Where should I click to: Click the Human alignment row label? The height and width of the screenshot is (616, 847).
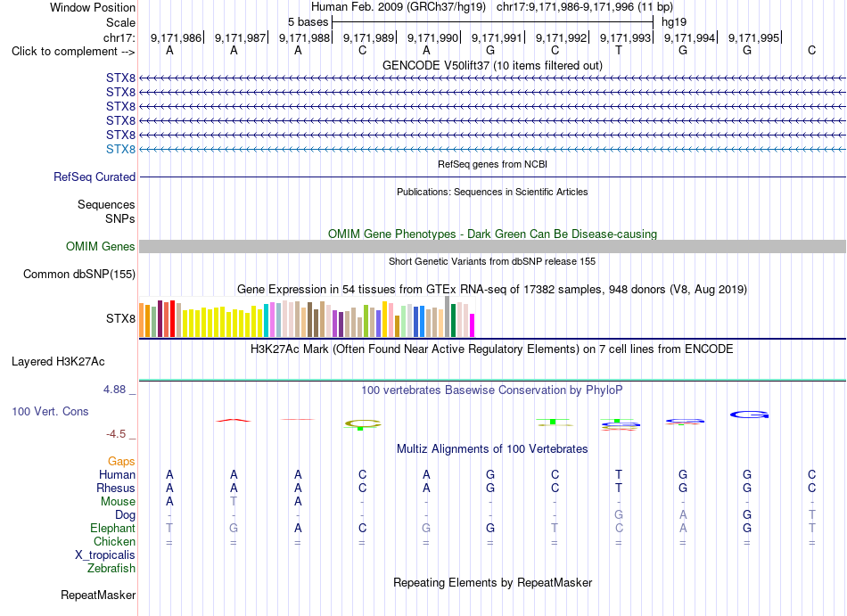click(x=117, y=475)
